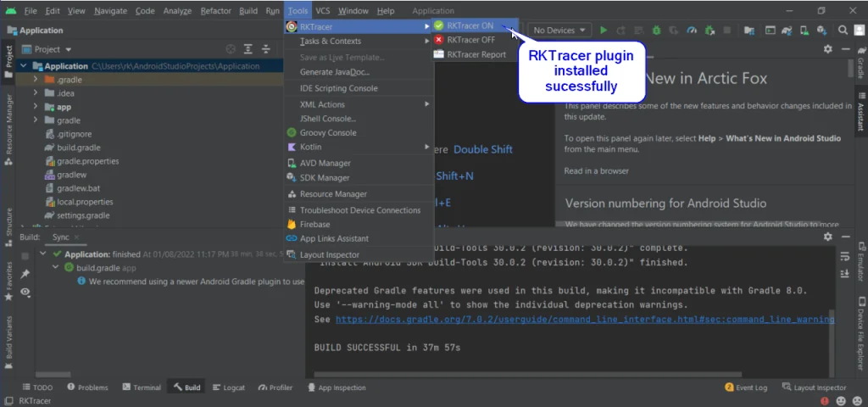
Task: Toggle the Resource Manager side tab
Action: 8,130
